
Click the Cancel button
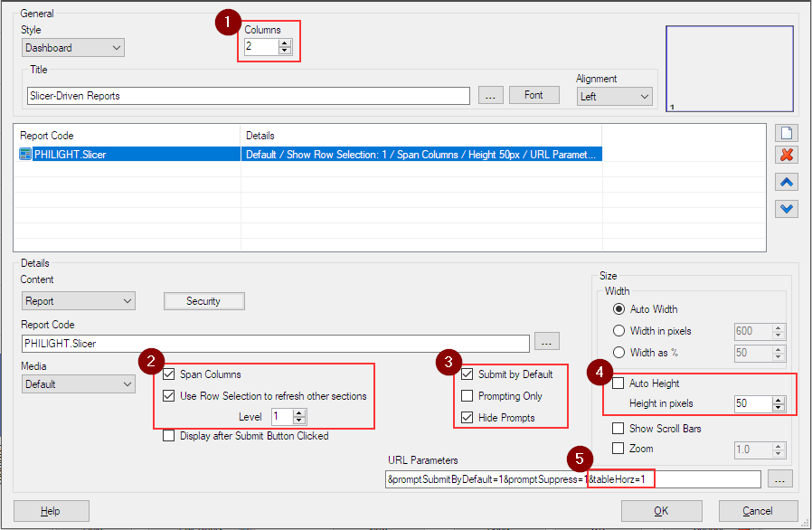758,511
